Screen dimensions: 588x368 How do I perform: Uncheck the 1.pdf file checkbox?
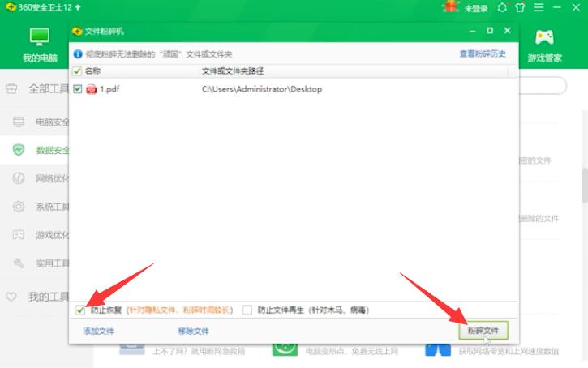(x=78, y=89)
